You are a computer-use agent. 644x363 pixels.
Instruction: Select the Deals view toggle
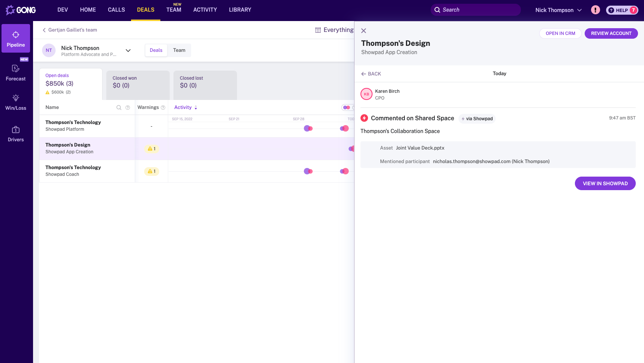(x=156, y=50)
